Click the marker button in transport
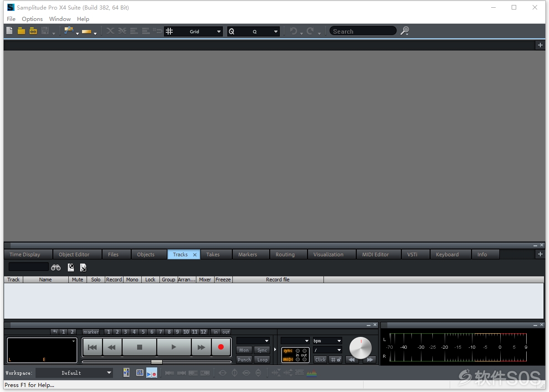The height and width of the screenshot is (392, 549). pyautogui.click(x=91, y=332)
